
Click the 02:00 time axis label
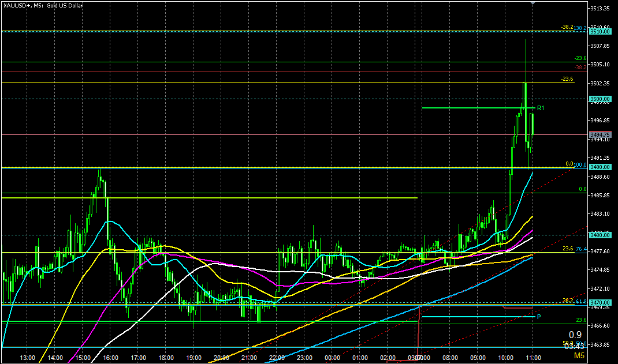click(388, 358)
